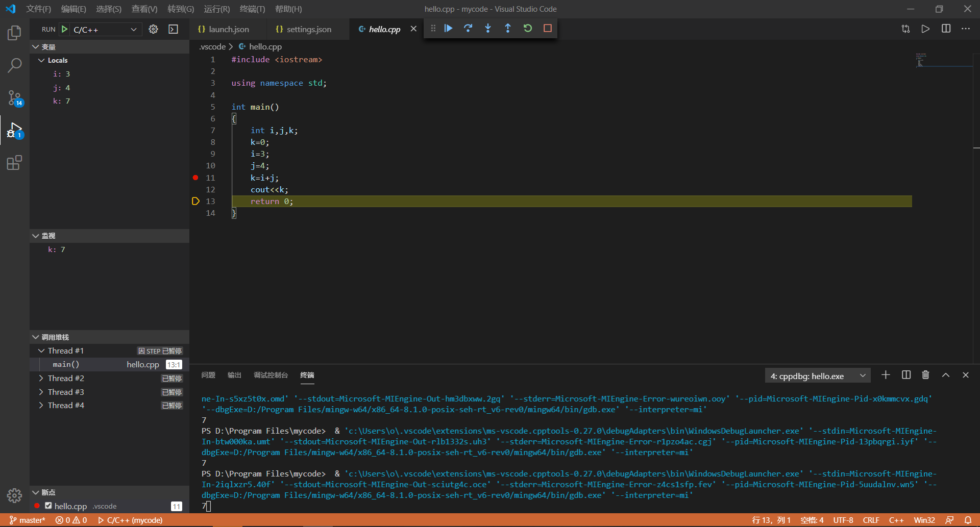Open the Extensions view in activity bar
This screenshot has height=527, width=980.
[x=14, y=163]
